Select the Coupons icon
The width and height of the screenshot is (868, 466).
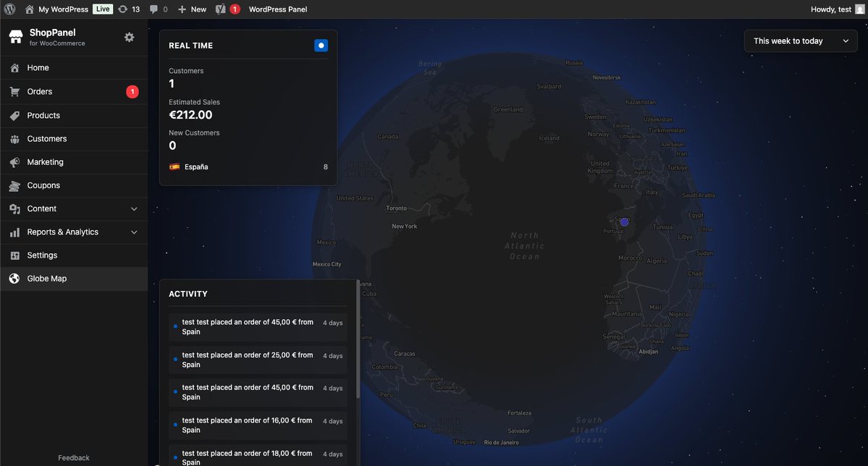(x=14, y=185)
